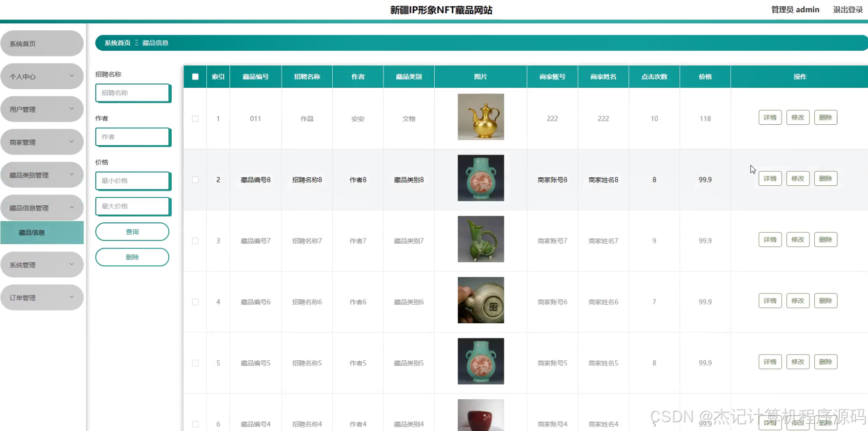Open the vase thumbnail in 藏品编号8 row

[x=481, y=178]
